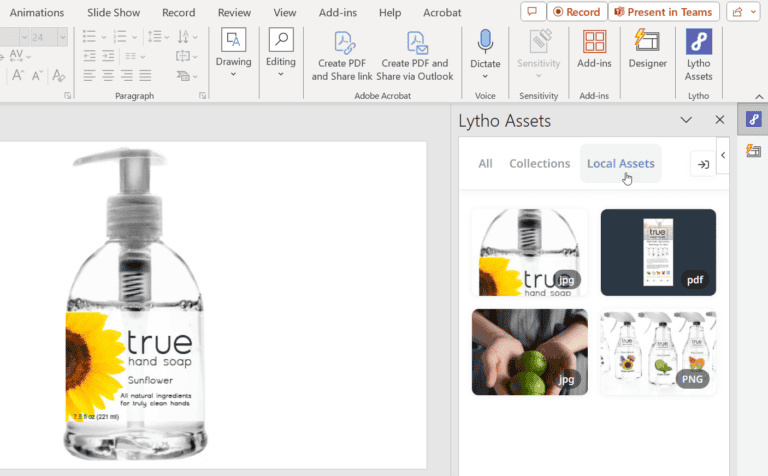Image resolution: width=768 pixels, height=476 pixels.
Task: Launch the Designer tool
Action: click(x=648, y=49)
